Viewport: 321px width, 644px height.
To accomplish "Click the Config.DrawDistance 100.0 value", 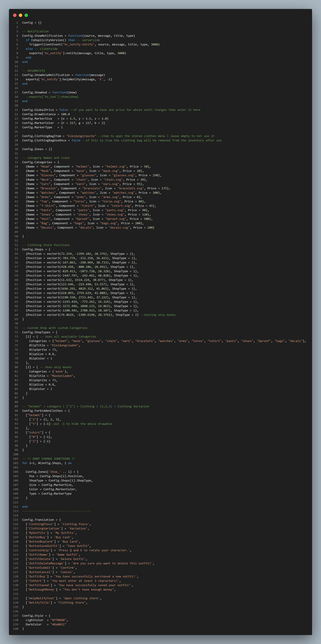I will point(65,114).
